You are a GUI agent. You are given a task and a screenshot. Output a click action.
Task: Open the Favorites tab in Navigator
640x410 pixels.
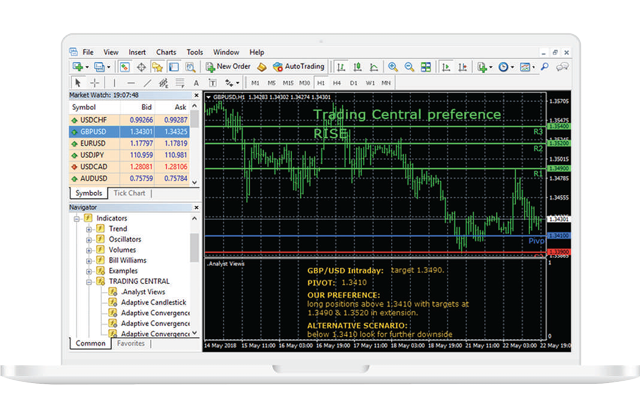pos(130,343)
